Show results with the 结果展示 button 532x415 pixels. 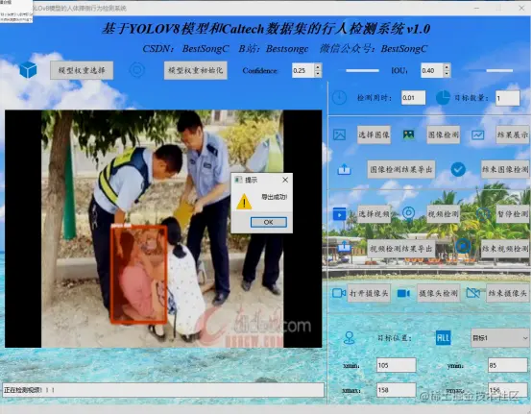(513, 134)
